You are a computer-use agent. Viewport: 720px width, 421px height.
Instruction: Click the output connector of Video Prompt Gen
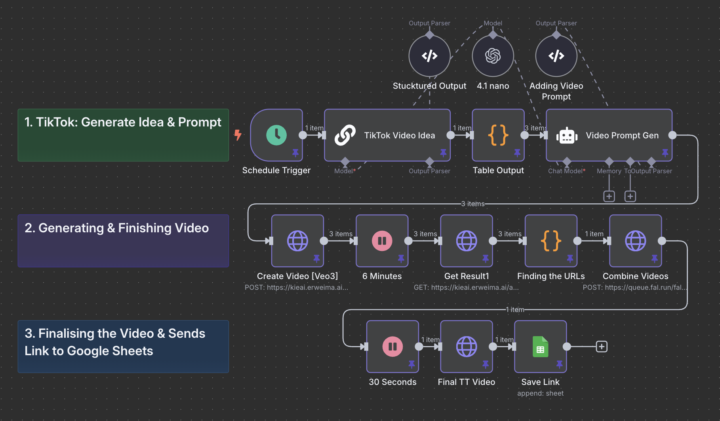[x=672, y=135]
